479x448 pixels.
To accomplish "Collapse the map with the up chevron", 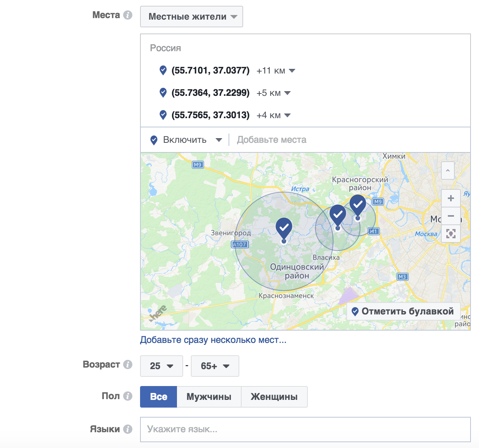I will pyautogui.click(x=448, y=171).
